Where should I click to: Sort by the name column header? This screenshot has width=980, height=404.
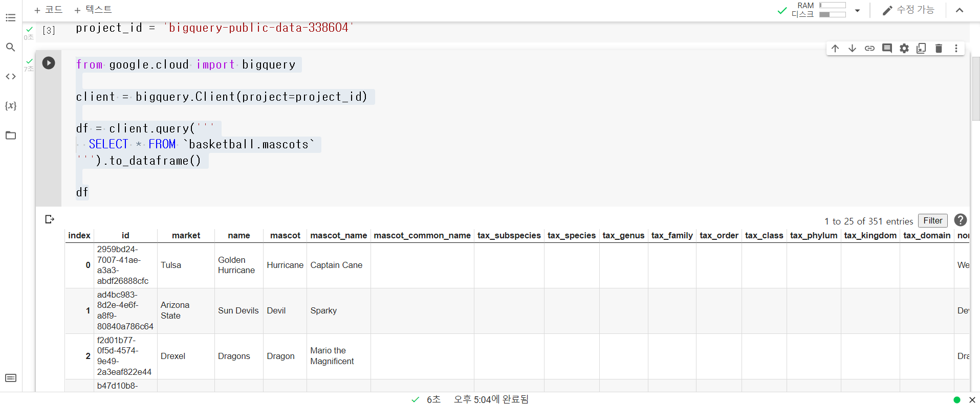pos(239,235)
